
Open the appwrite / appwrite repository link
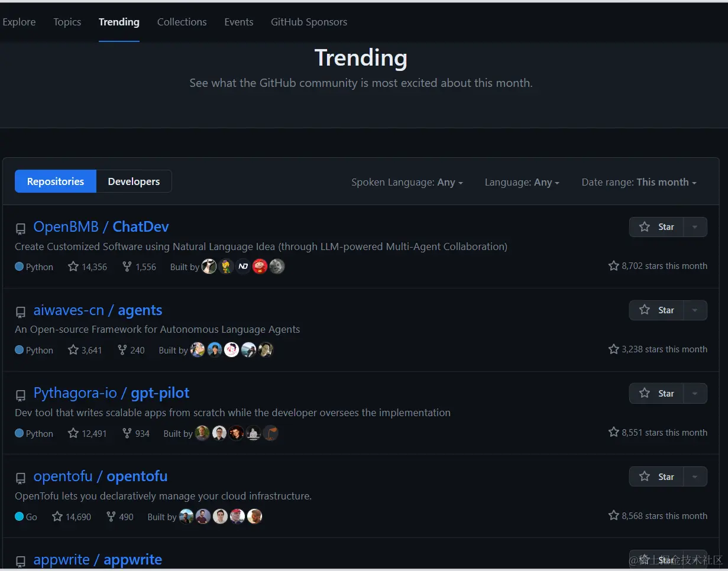[x=98, y=560]
